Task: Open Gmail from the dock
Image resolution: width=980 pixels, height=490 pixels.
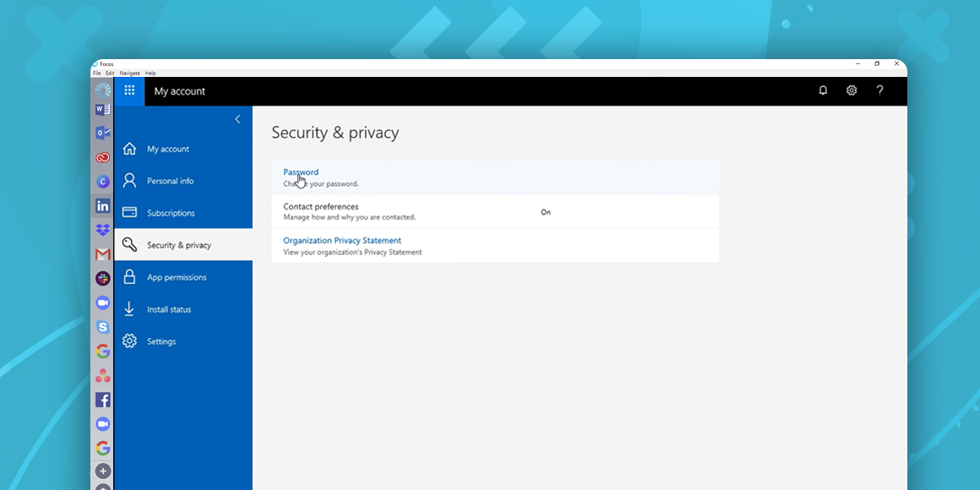Action: pyautogui.click(x=102, y=254)
